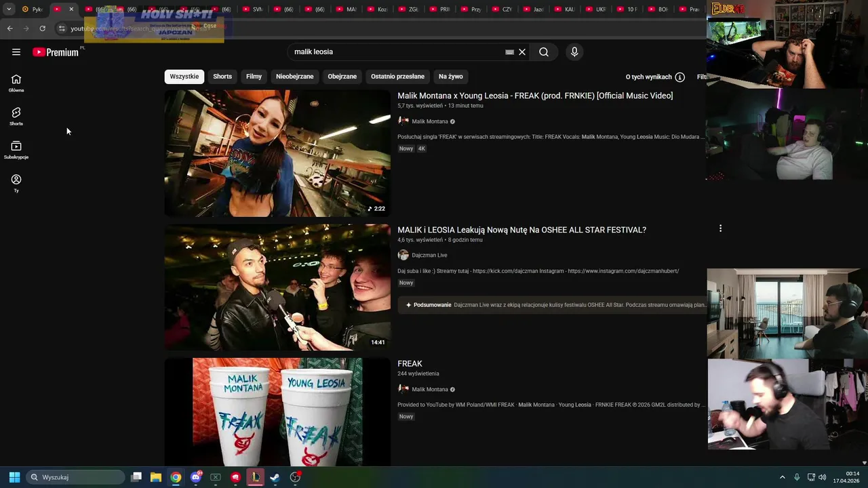The image size is (868, 488).
Task: Select the Shorts filter chip
Action: [222, 77]
